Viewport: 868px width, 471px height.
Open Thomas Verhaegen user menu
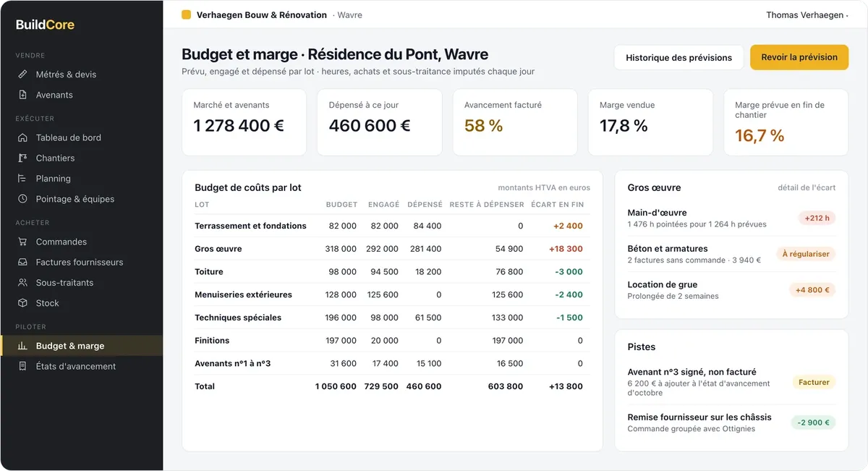807,14
